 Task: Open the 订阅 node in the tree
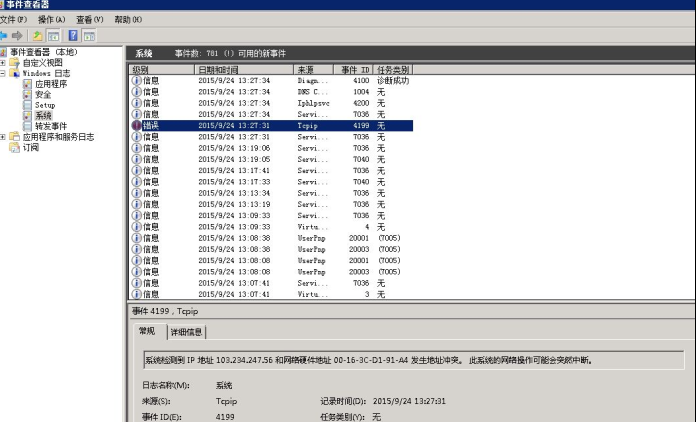coord(30,147)
